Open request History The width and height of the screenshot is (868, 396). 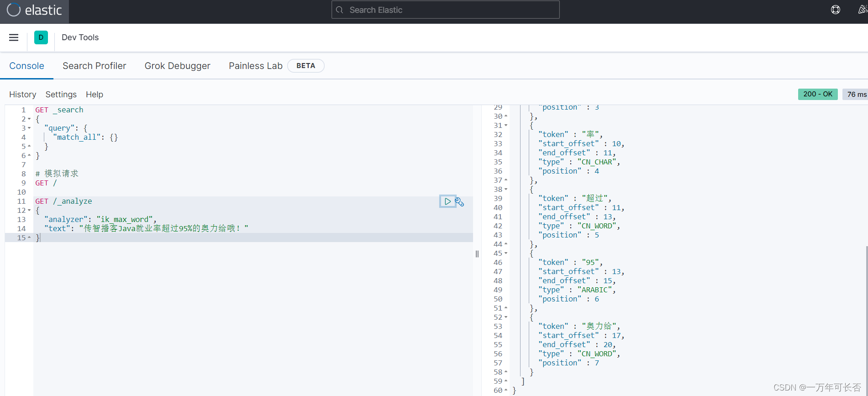pyautogui.click(x=22, y=95)
